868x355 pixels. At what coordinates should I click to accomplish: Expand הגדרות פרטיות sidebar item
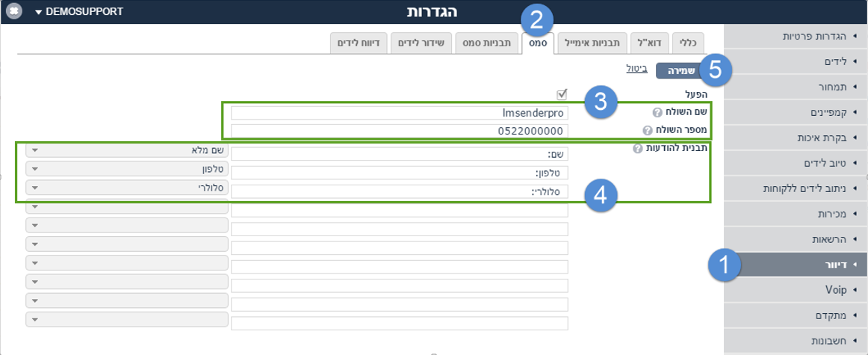coord(796,36)
